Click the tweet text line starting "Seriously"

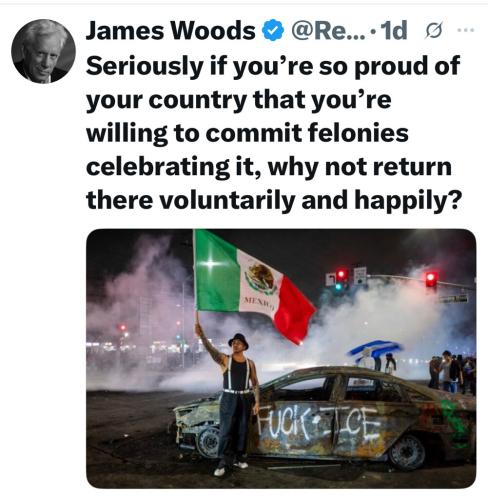point(273,66)
